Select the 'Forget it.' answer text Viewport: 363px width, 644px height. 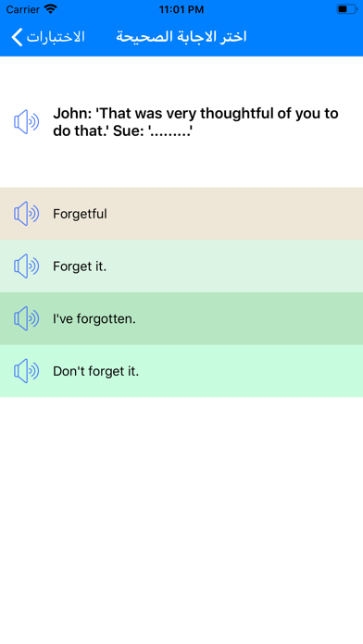[x=80, y=266]
